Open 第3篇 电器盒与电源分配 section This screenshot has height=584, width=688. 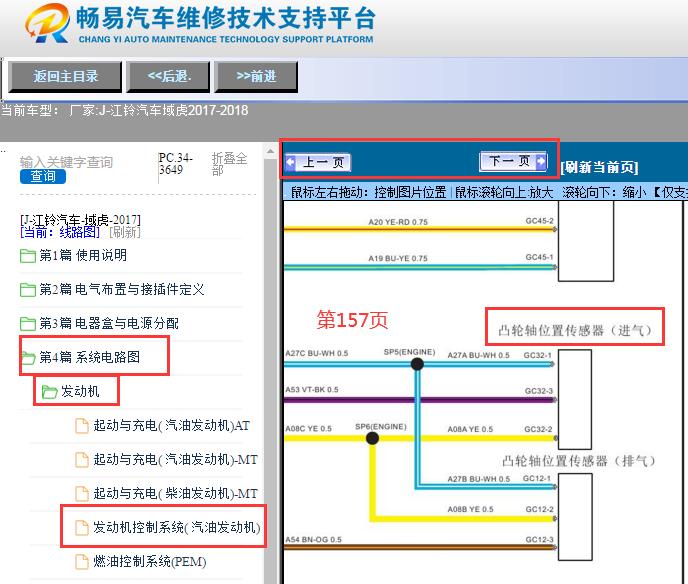(x=109, y=324)
